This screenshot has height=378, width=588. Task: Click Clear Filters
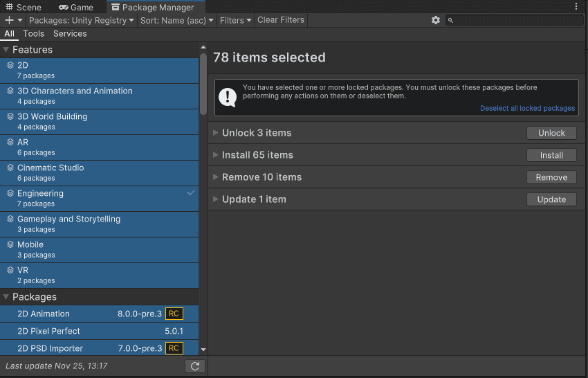[x=280, y=20]
